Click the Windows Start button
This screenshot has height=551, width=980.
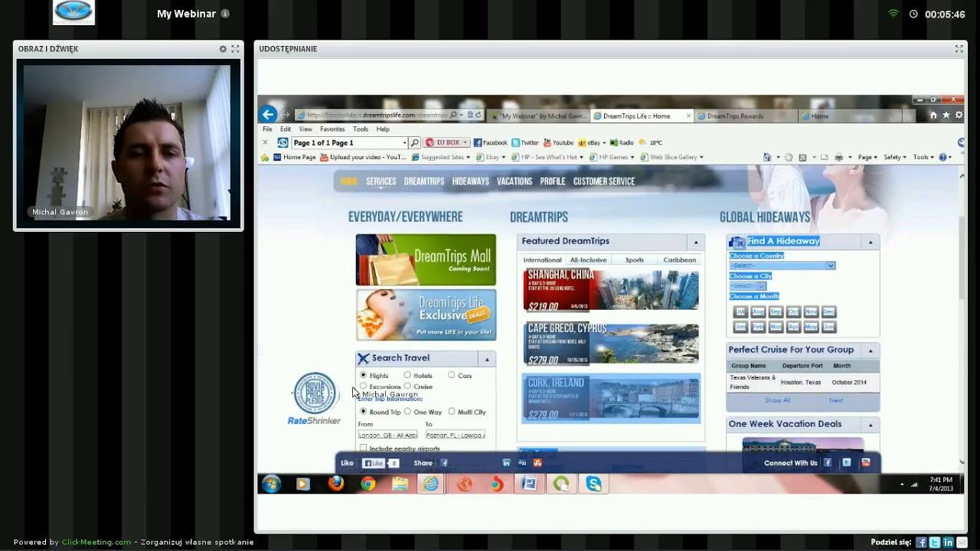point(271,484)
